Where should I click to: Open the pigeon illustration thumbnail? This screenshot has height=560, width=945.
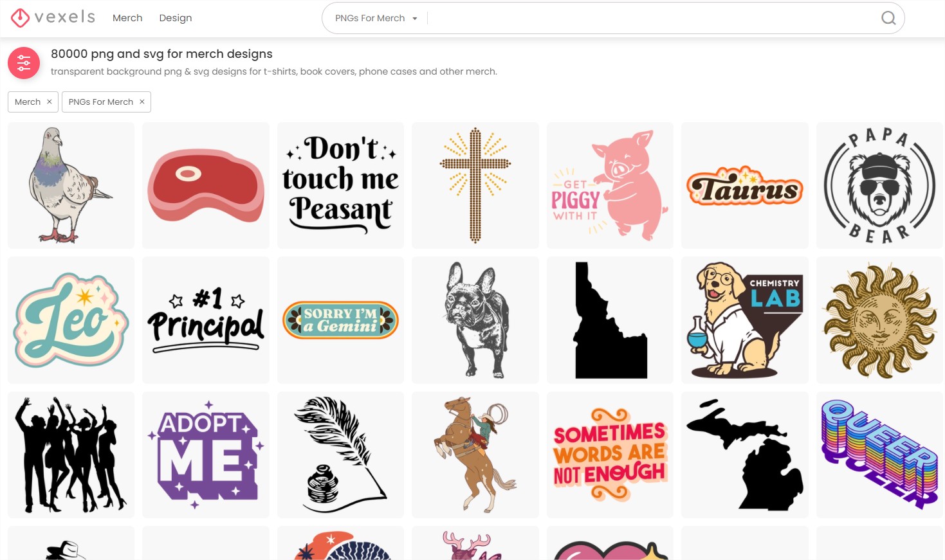pyautogui.click(x=71, y=185)
